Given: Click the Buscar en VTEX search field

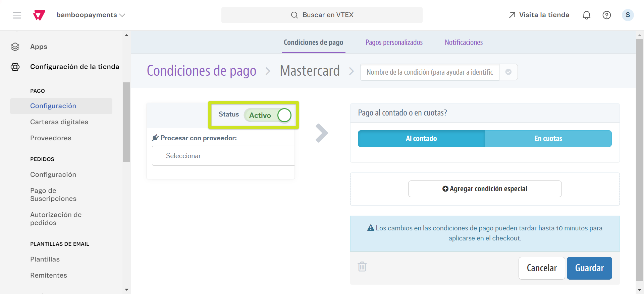Looking at the screenshot, I should click(x=322, y=15).
